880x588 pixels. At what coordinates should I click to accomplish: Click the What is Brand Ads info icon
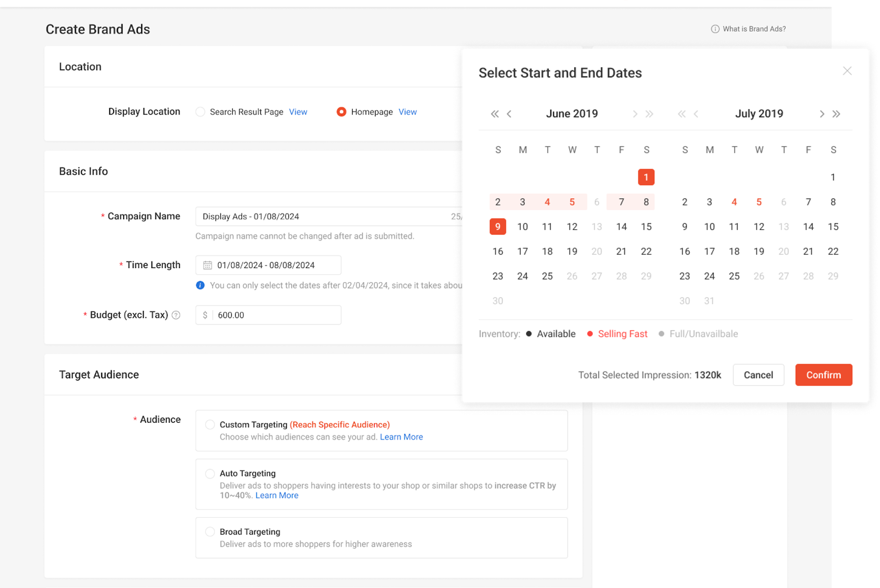[x=715, y=29]
